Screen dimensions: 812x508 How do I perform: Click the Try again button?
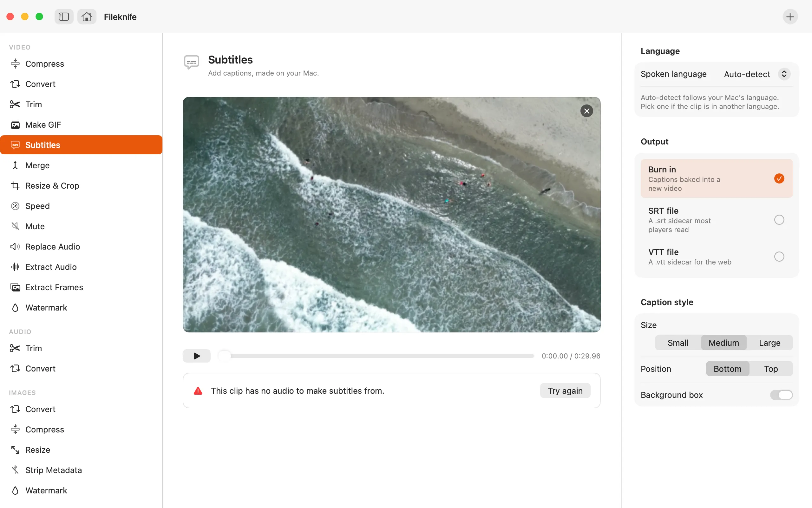pyautogui.click(x=565, y=391)
